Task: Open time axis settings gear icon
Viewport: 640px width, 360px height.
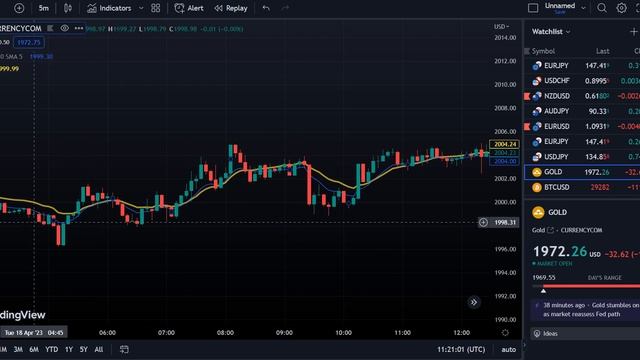Action: tap(505, 333)
